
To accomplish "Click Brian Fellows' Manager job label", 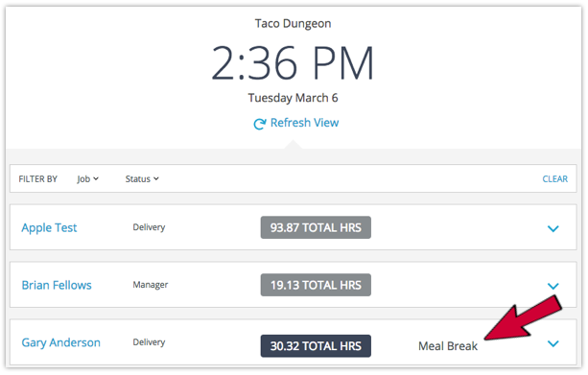I will pos(151,285).
